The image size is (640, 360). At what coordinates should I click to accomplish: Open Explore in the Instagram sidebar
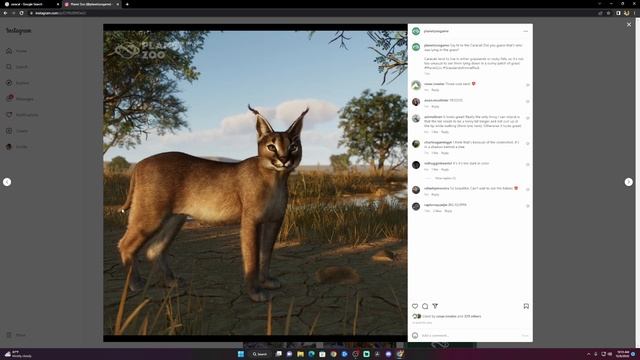(18, 83)
